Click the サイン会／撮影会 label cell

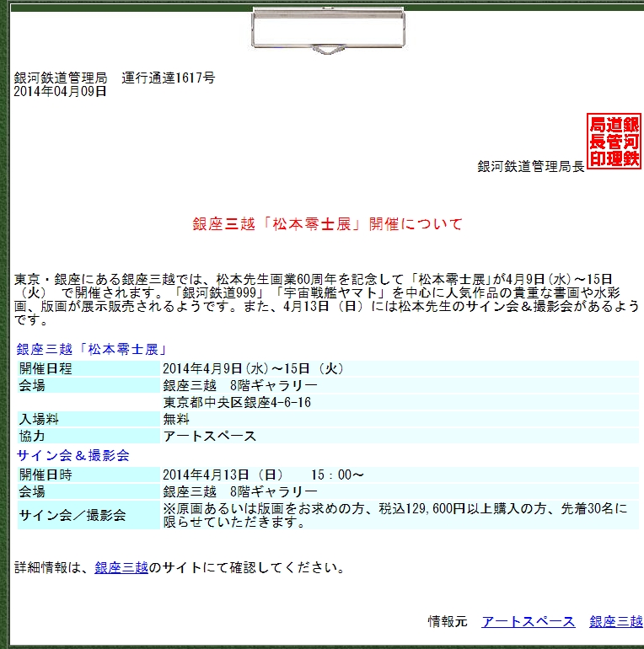89,515
